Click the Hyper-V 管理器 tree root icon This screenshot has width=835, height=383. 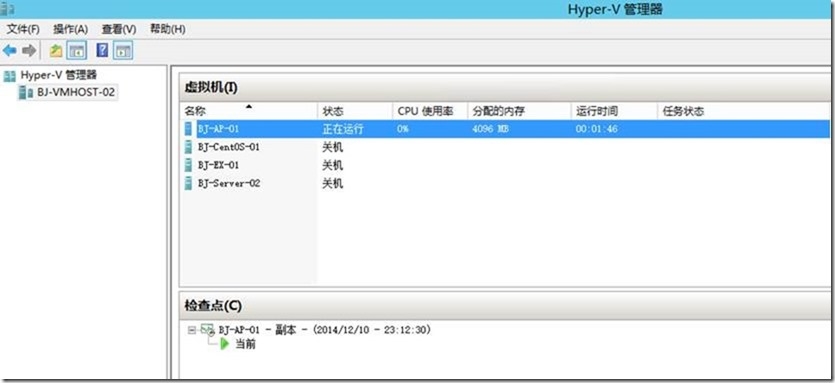pyautogui.click(x=10, y=76)
